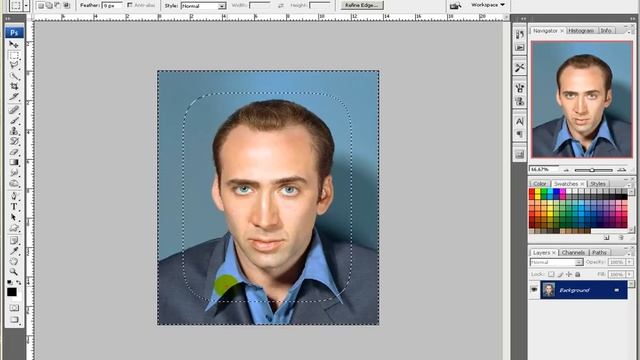Screen dimensions: 640x360
Task: Select the Quick Selection tool
Action: click(14, 76)
